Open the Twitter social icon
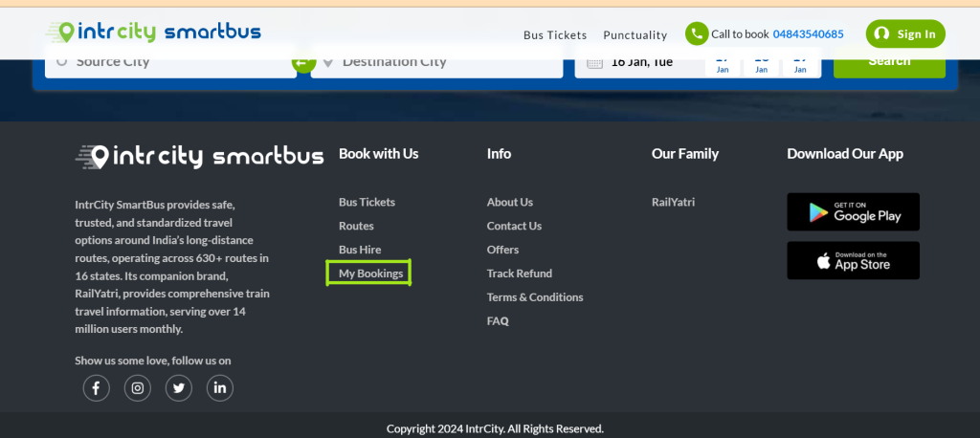980x438 pixels. (179, 388)
